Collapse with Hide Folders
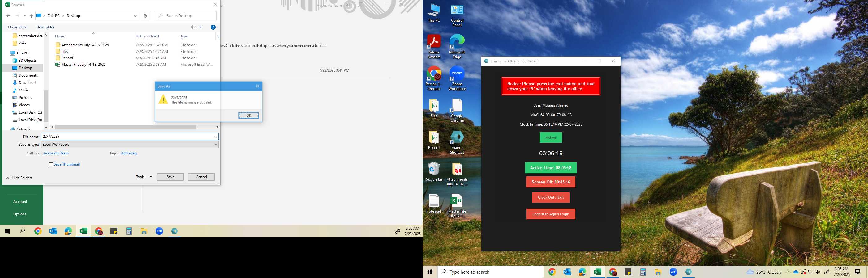This screenshot has height=278, width=868. (x=19, y=178)
